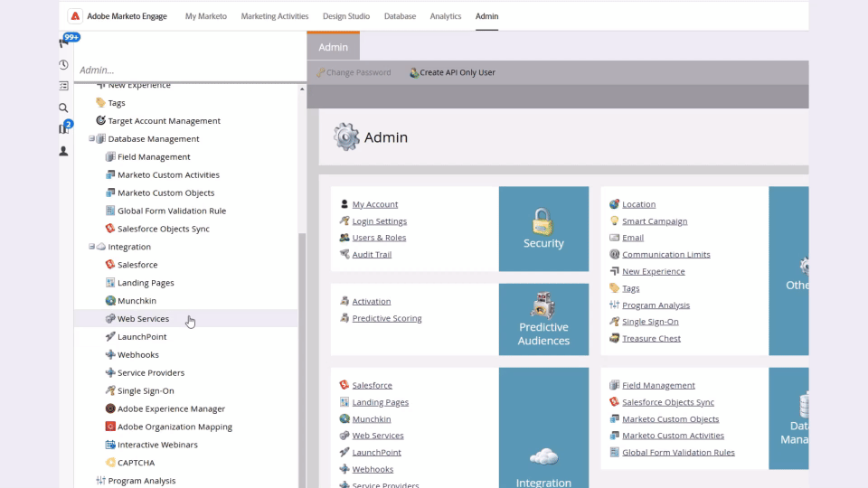Click the Adobe Marketo Engage logo

(x=75, y=16)
